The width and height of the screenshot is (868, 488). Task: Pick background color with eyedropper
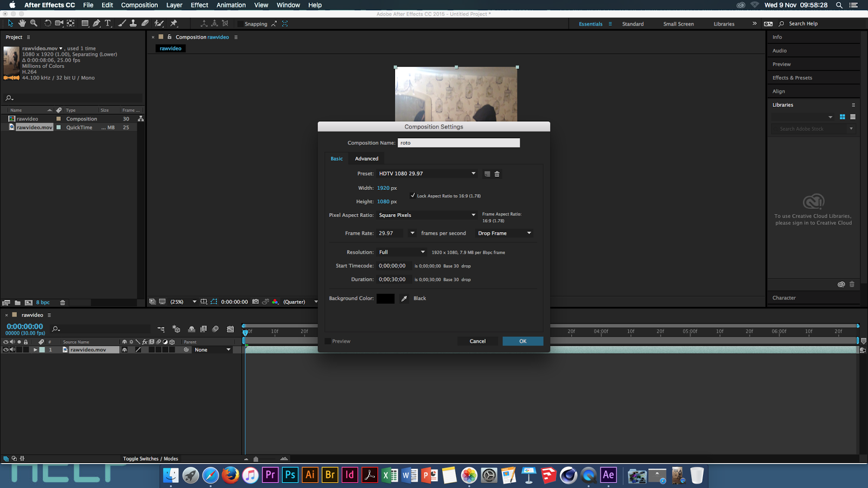click(404, 298)
